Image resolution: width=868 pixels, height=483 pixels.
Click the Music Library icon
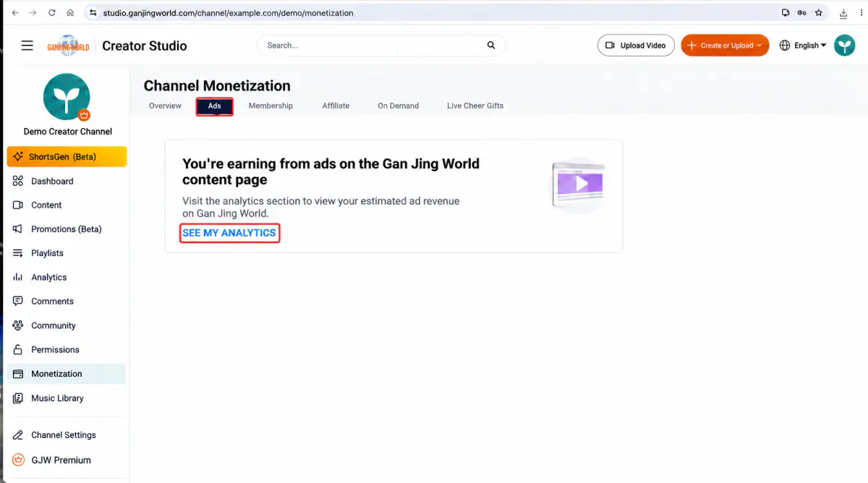pyautogui.click(x=18, y=398)
